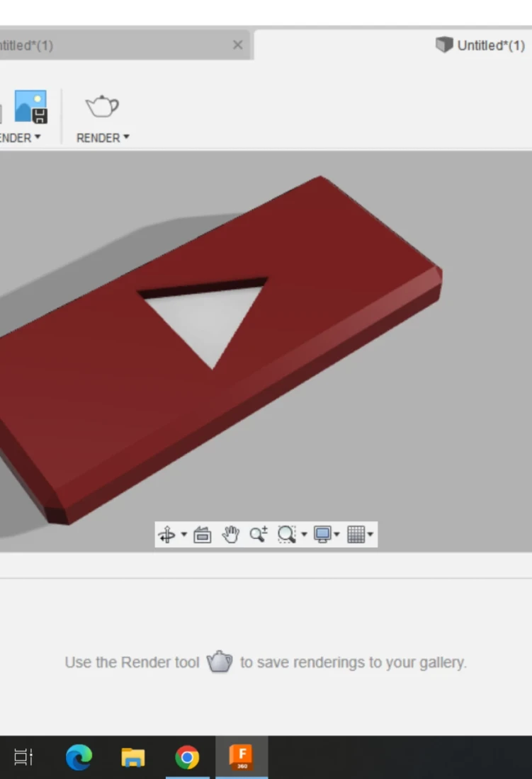Switch to the gray Untitled*(1) tab
Image resolution: width=532 pixels, height=779 pixels.
click(124, 45)
